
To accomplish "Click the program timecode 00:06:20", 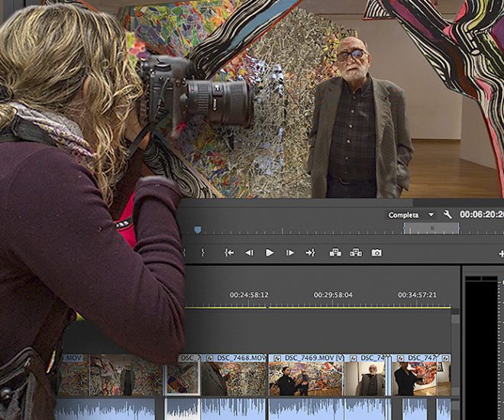I will pyautogui.click(x=482, y=215).
